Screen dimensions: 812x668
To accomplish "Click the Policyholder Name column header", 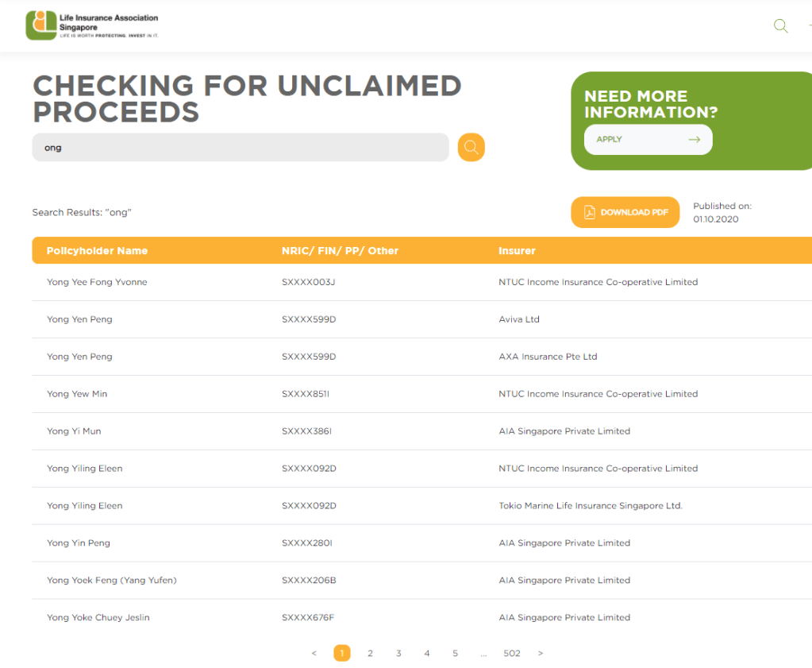I will click(97, 251).
